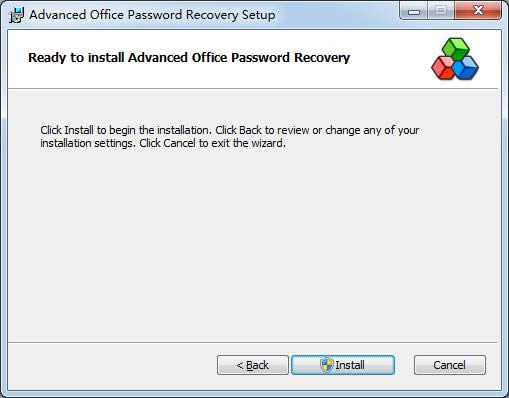The width and height of the screenshot is (509, 398).
Task: Click the separator line above the buttons
Action: 253,342
